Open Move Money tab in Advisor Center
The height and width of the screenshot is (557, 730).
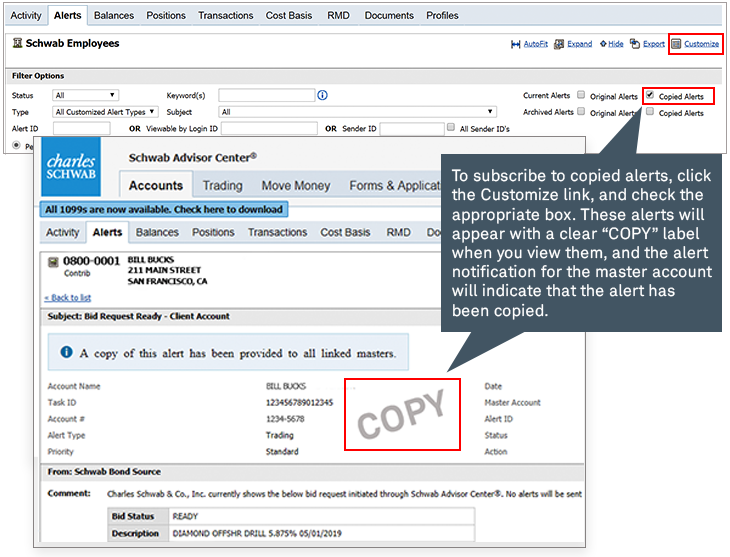[296, 185]
